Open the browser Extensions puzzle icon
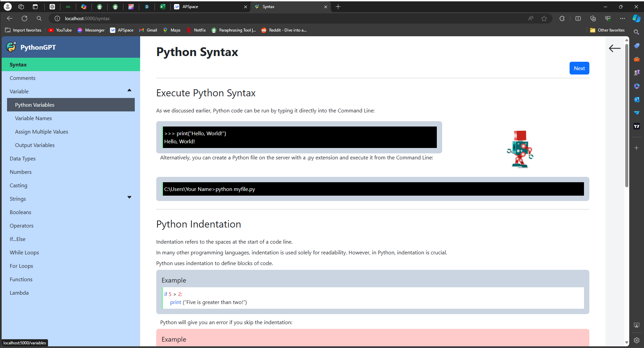This screenshot has width=644, height=348. pyautogui.click(x=562, y=18)
